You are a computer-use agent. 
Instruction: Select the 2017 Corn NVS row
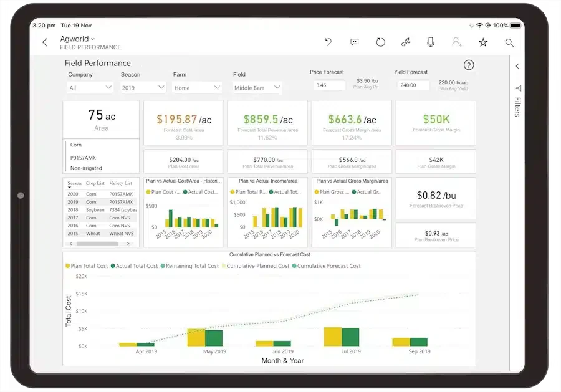(x=101, y=218)
